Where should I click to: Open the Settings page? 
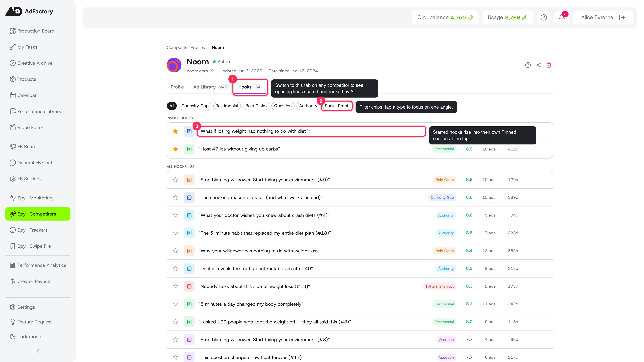pos(38,307)
